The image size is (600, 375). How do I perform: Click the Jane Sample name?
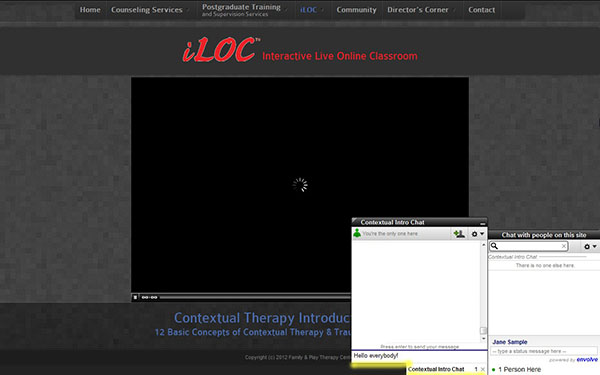[510, 342]
